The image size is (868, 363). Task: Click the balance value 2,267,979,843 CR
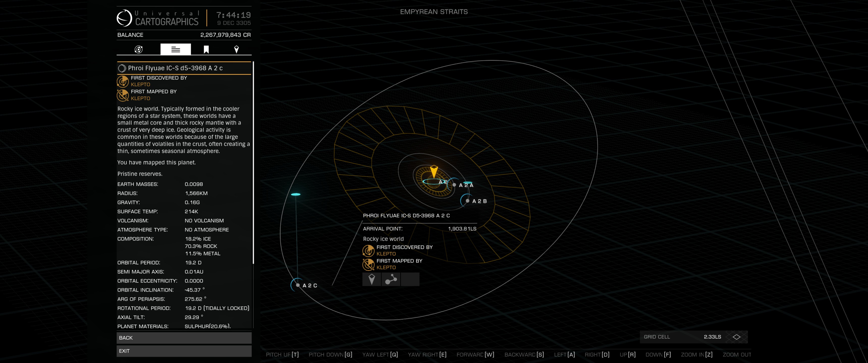point(225,35)
